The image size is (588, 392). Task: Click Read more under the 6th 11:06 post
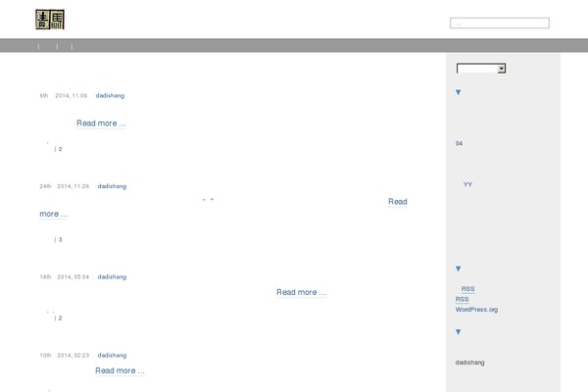pos(101,123)
